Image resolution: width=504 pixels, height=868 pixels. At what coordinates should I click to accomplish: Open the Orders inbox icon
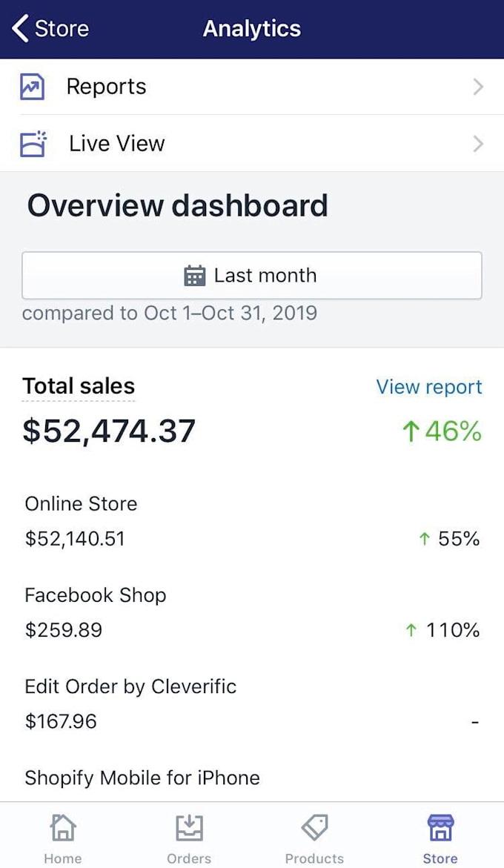point(189,828)
